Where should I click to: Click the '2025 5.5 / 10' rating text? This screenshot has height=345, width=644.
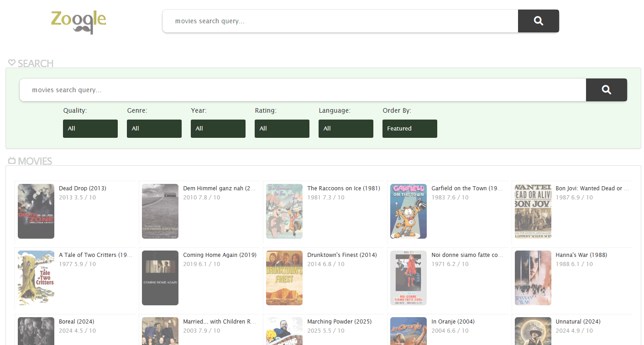pyautogui.click(x=326, y=331)
